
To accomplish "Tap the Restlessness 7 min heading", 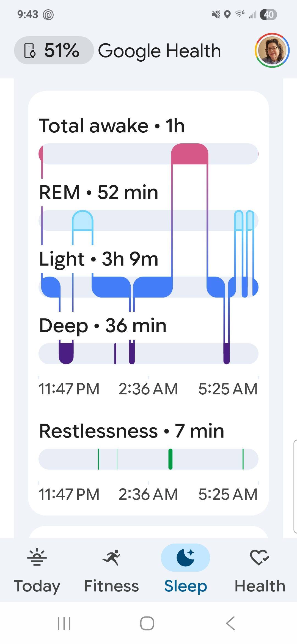I will click(131, 431).
